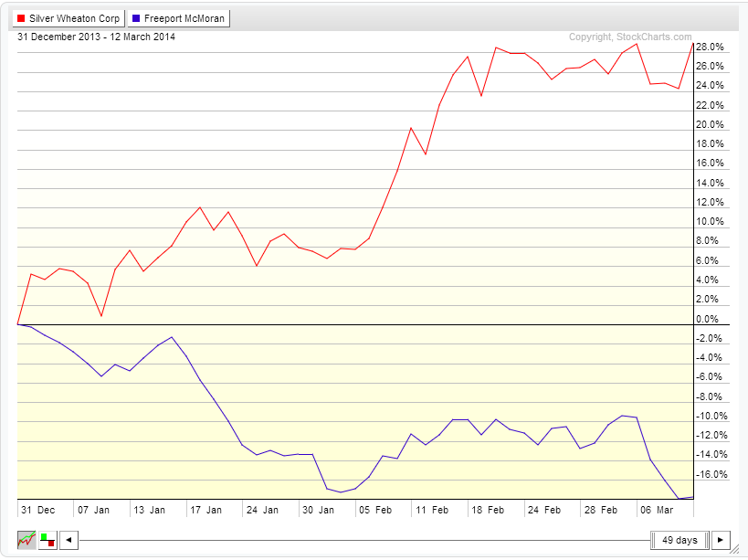Click the 49 days slider handle
Image resolution: width=748 pixels, height=560 pixels.
679,540
